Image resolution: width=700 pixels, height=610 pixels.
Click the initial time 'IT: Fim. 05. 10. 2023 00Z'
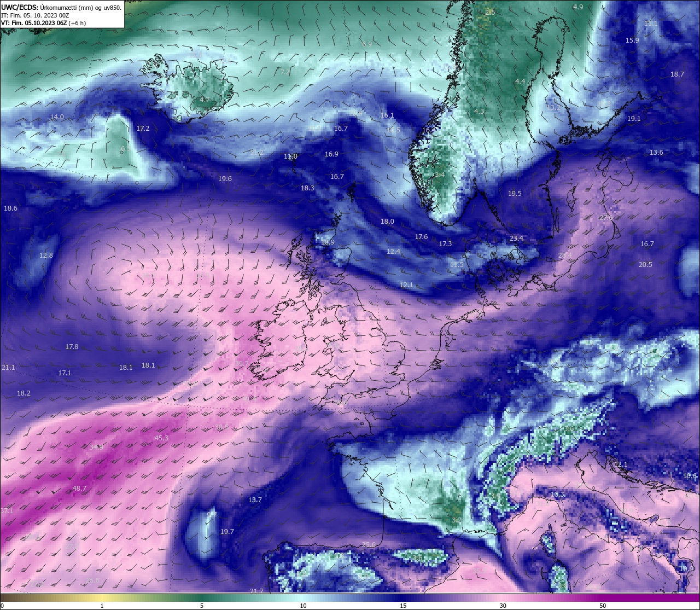click(35, 15)
